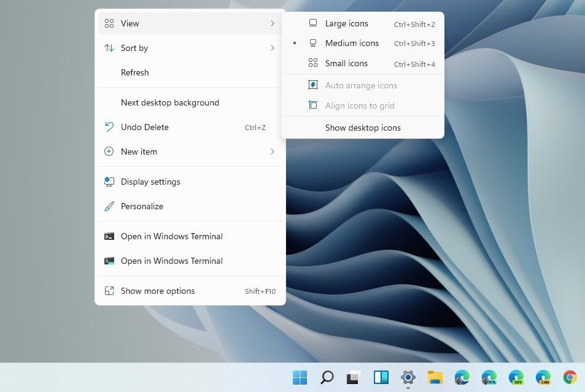Select Large icons size
The height and width of the screenshot is (392, 585).
pyautogui.click(x=346, y=23)
